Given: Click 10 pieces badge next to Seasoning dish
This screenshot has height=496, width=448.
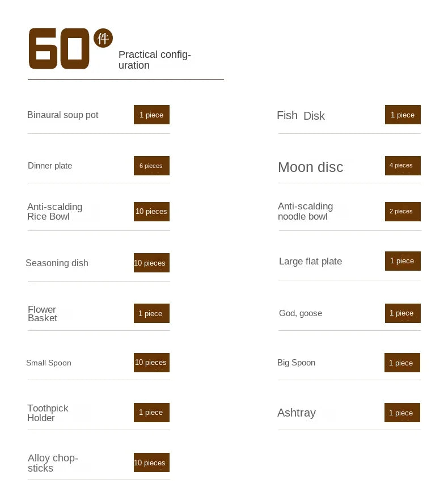Looking at the screenshot, I should click(151, 263).
